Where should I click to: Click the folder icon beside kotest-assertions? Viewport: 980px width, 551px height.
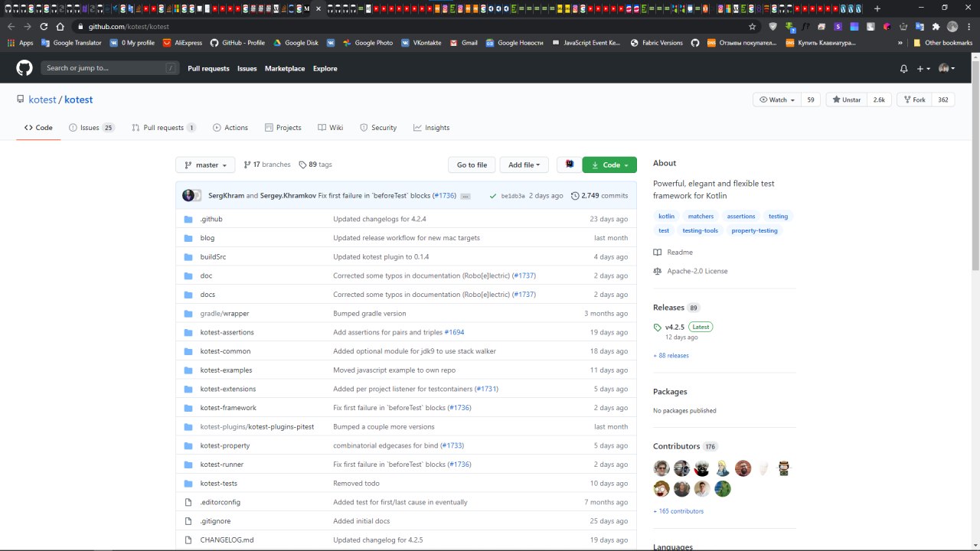188,332
